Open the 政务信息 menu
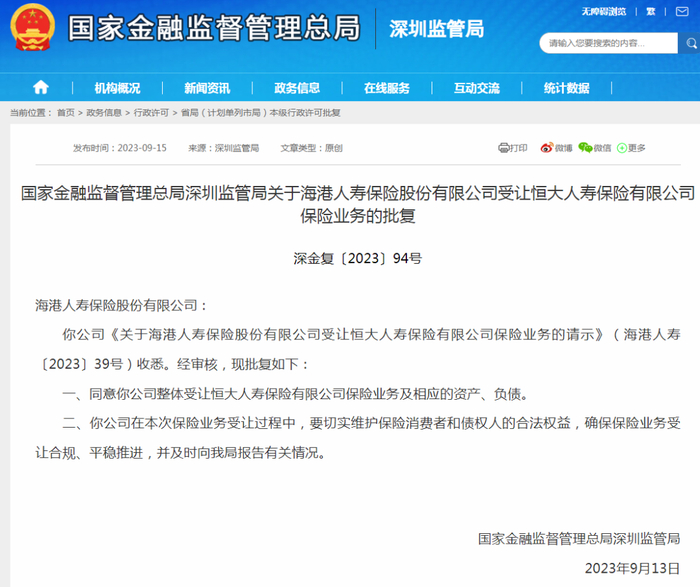The height and width of the screenshot is (587, 700). coord(297,88)
